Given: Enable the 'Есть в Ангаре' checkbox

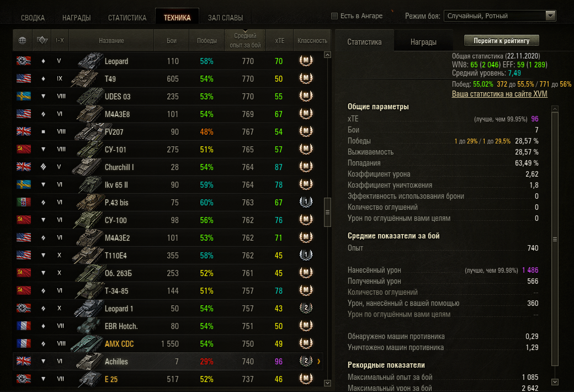Looking at the screenshot, I should pyautogui.click(x=334, y=16).
